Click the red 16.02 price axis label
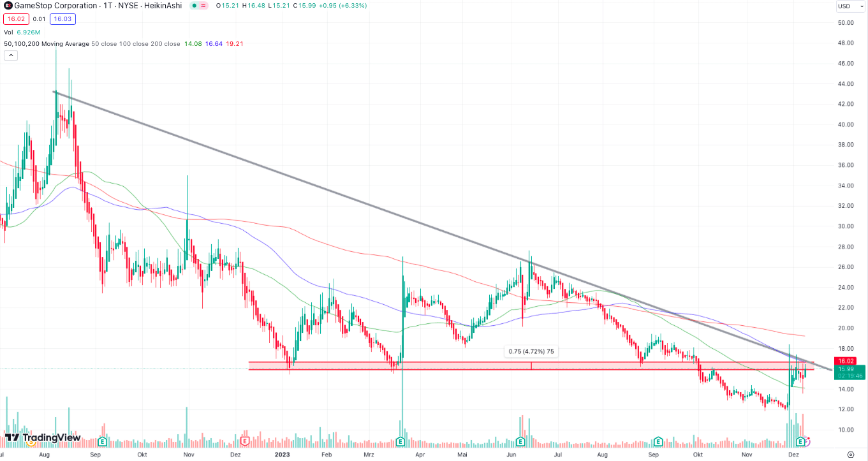Screen dimensions: 868x461 tap(846, 361)
